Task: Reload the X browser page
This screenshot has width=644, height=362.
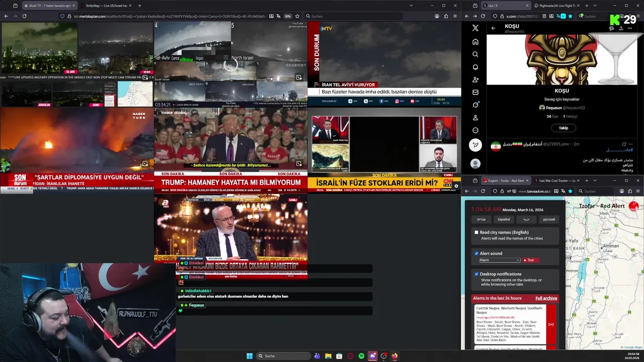Action: pos(483,16)
